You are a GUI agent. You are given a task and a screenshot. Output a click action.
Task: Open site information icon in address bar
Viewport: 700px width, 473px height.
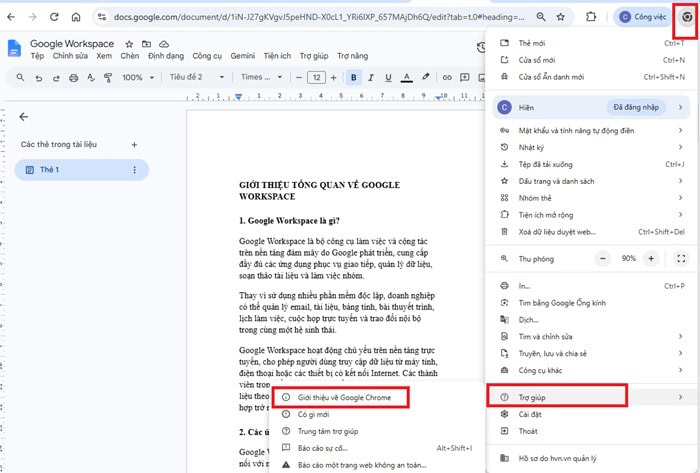tap(102, 17)
